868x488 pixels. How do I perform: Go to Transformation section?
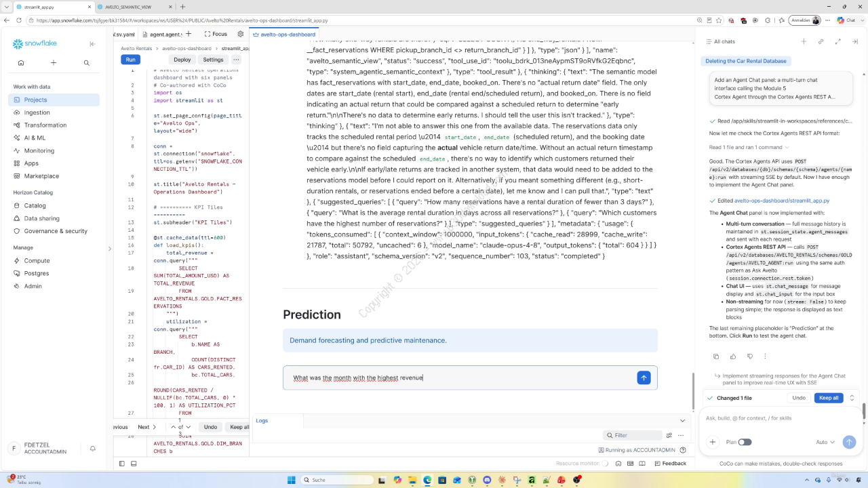[x=54, y=125]
